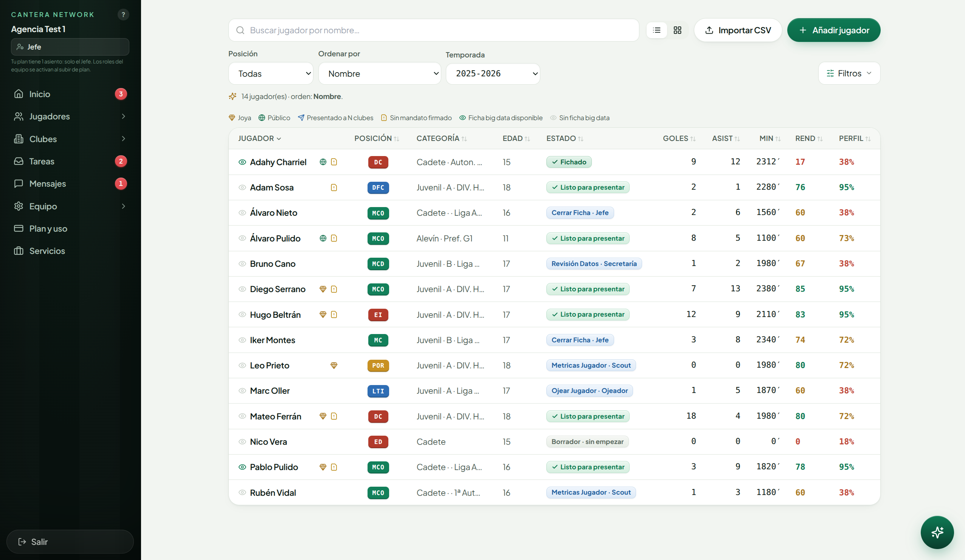The height and width of the screenshot is (560, 965).
Task: Toggle big data eye for Nico Vera
Action: coord(242,442)
